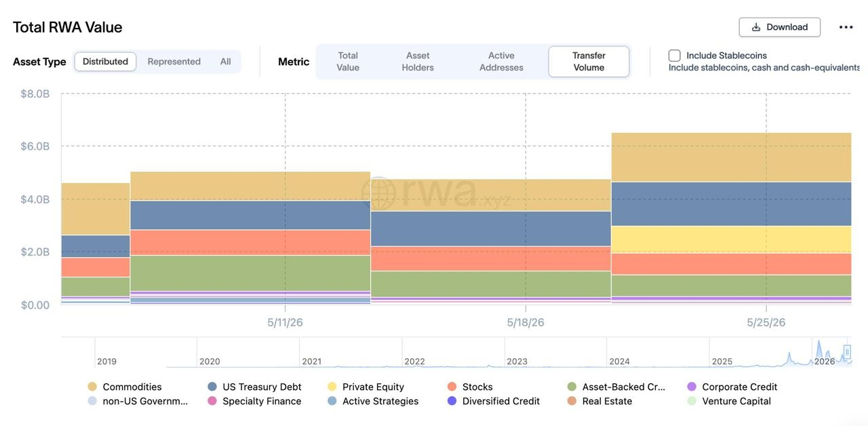This screenshot has height=426, width=868.
Task: Toggle the US Treasury Debt legend marker
Action: 212,387
